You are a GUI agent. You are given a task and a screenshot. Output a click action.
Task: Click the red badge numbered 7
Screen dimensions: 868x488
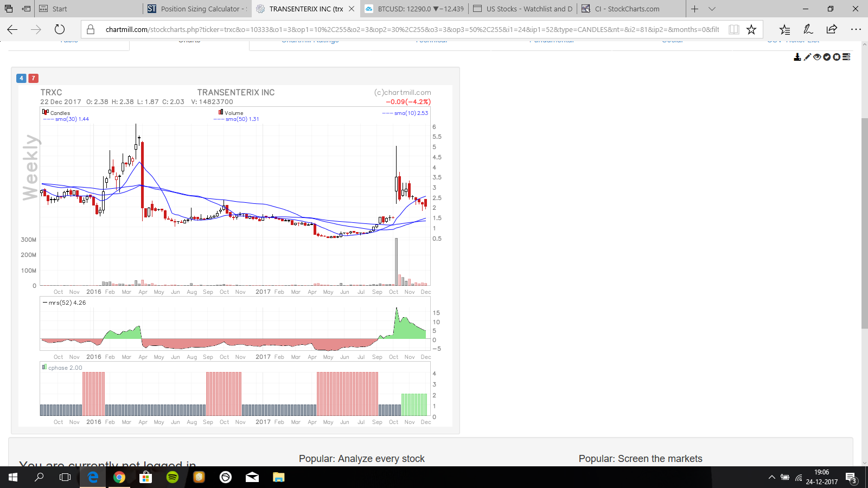(33, 78)
